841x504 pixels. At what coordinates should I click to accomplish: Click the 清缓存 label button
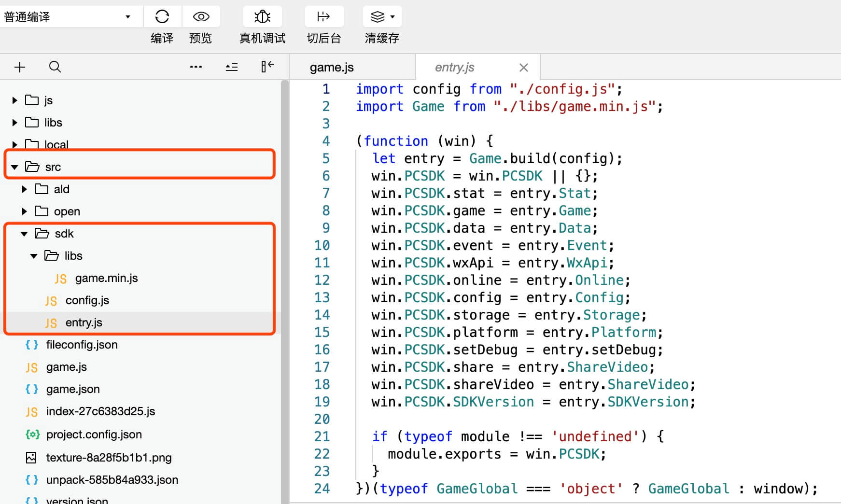click(382, 38)
